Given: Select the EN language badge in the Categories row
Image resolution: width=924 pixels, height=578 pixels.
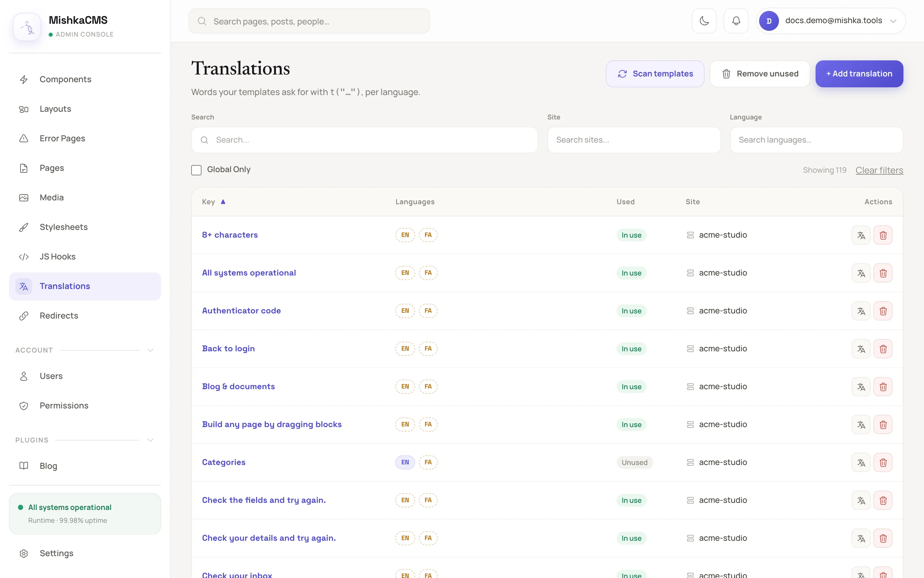Looking at the screenshot, I should [x=405, y=462].
